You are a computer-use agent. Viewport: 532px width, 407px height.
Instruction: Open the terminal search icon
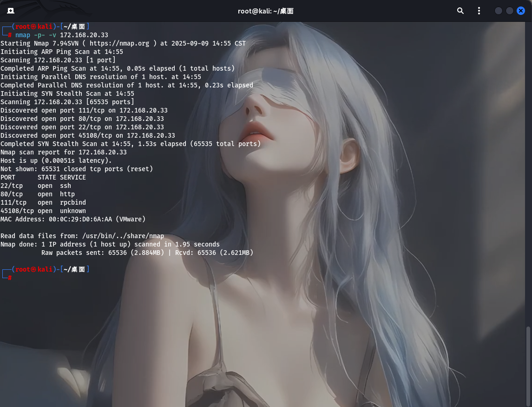pyautogui.click(x=460, y=11)
